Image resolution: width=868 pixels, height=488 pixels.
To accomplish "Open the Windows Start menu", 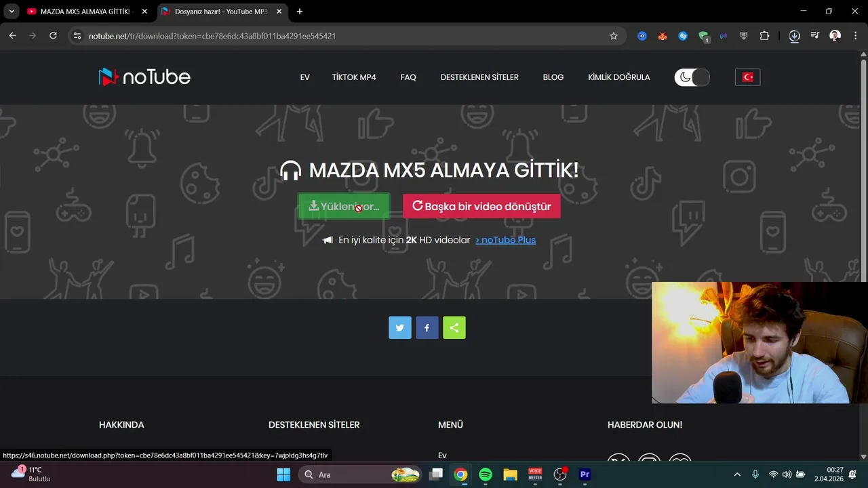I will pos(283,474).
